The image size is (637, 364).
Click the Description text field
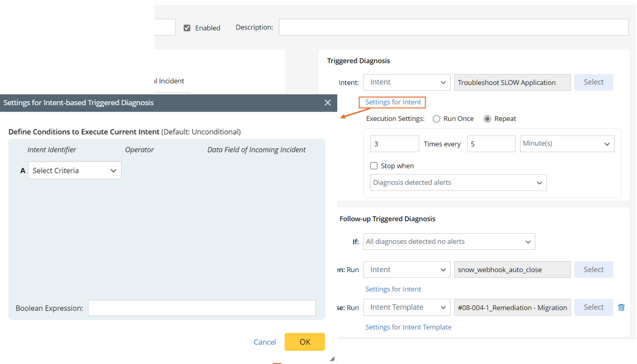pos(453,27)
